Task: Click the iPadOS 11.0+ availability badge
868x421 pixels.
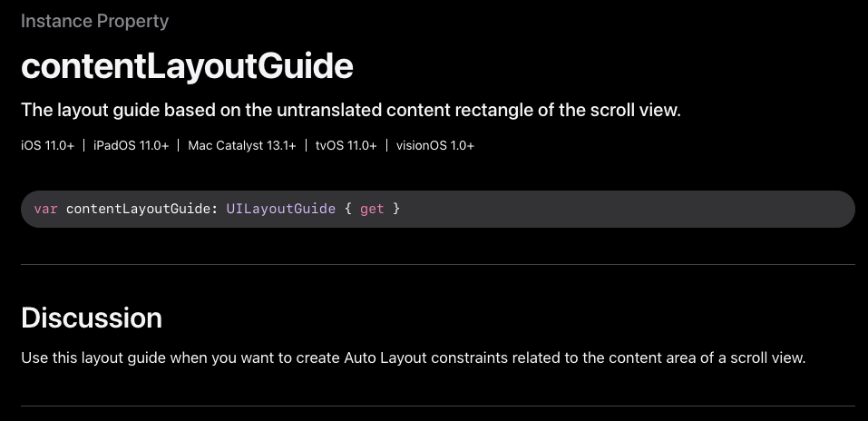Action: (131, 145)
